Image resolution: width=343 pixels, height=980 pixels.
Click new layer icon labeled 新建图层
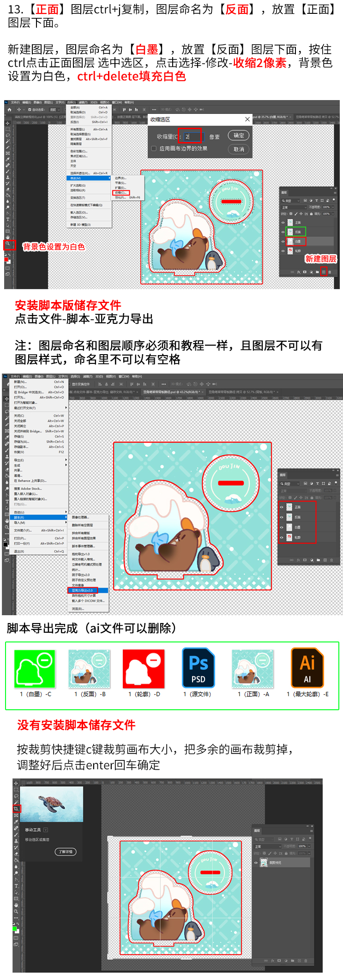(x=324, y=272)
